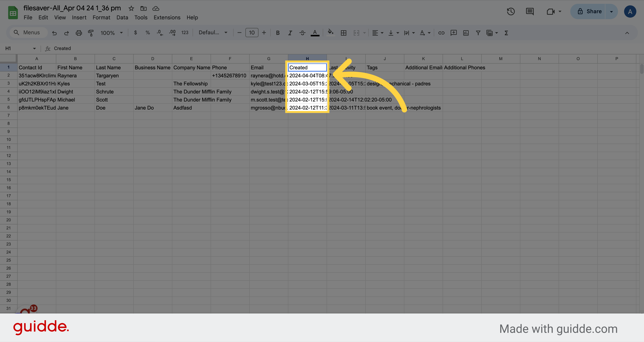Open the 123 number formats menu
644x342 pixels.
pyautogui.click(x=185, y=33)
